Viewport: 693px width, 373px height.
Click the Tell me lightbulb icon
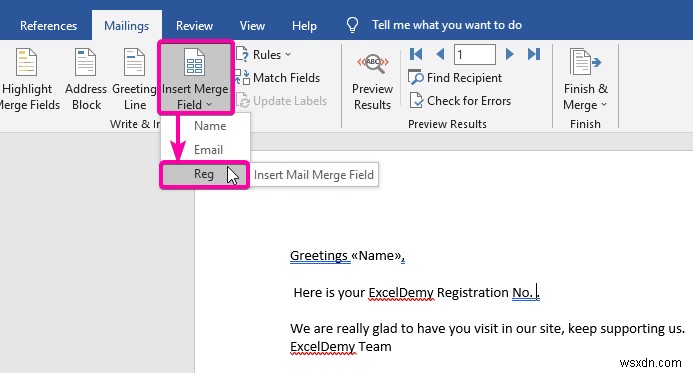[x=352, y=25]
